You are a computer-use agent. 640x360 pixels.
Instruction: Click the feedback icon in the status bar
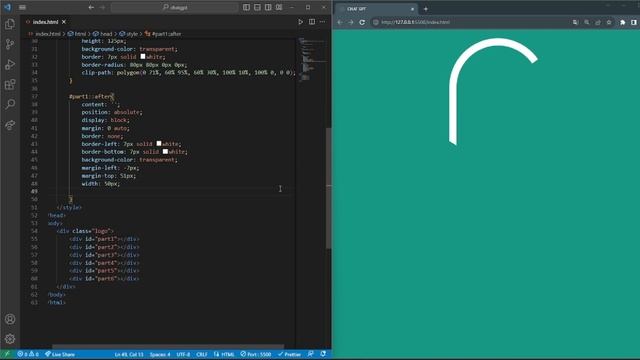point(311,354)
